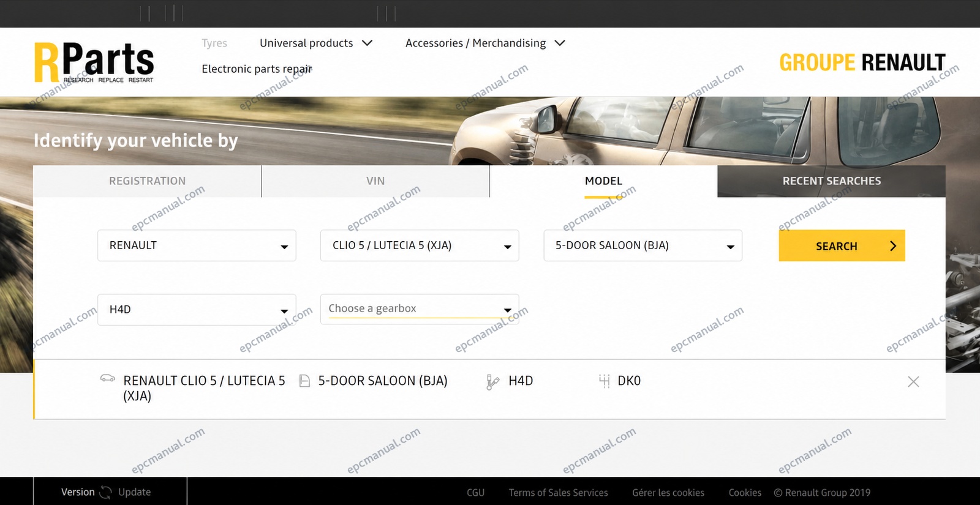Click the RParts logo
980x505 pixels.
[x=94, y=62]
